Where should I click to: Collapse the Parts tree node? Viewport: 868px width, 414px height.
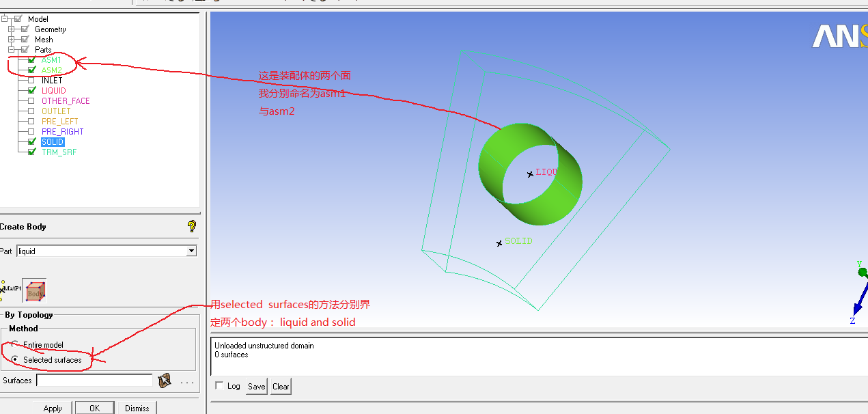(11, 50)
